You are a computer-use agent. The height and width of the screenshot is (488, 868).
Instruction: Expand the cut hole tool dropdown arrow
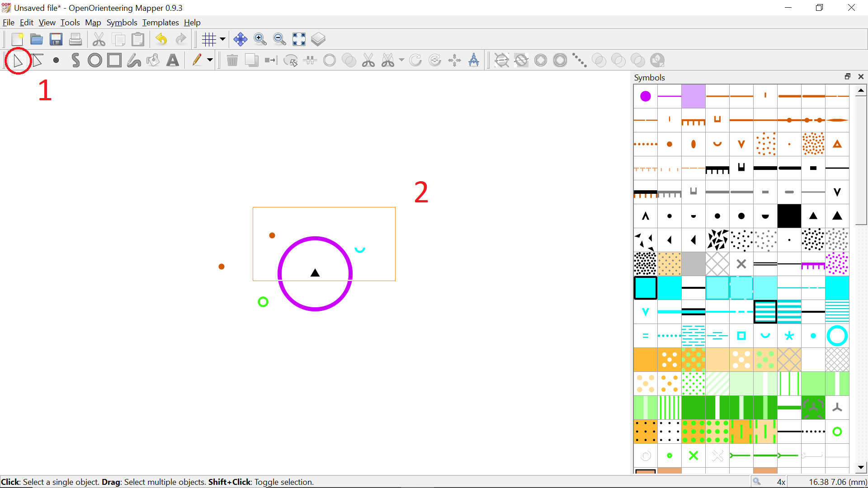(x=401, y=60)
